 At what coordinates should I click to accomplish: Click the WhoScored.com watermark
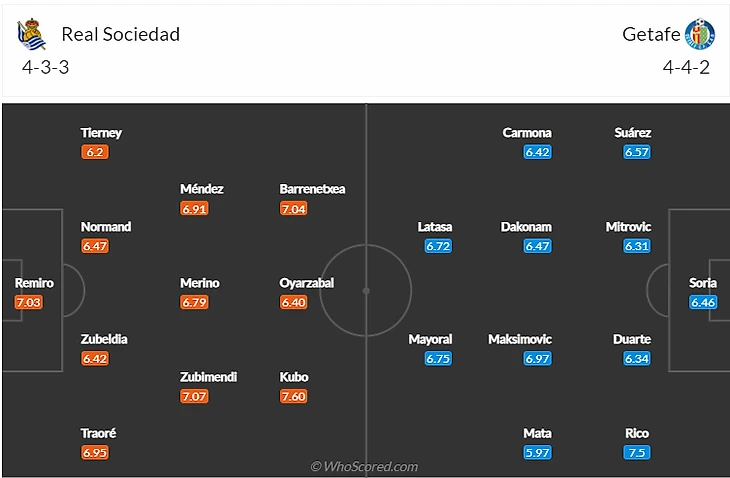(x=364, y=466)
